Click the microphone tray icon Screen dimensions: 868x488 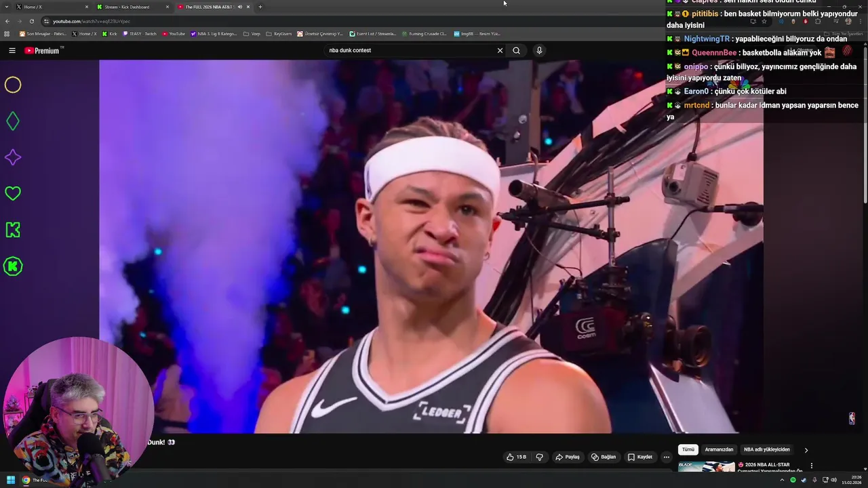814,480
